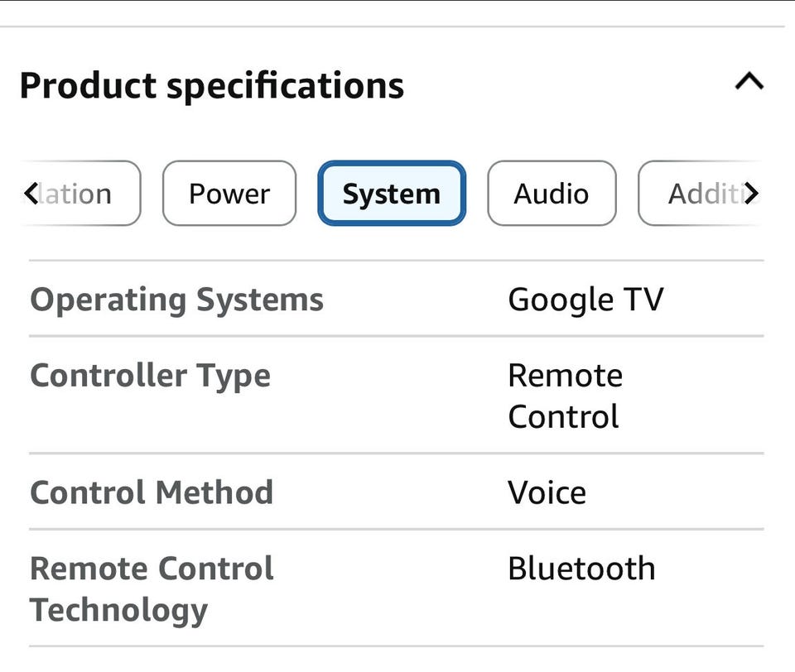795x672 pixels.
Task: Switch to the Audio tab
Action: tap(552, 194)
